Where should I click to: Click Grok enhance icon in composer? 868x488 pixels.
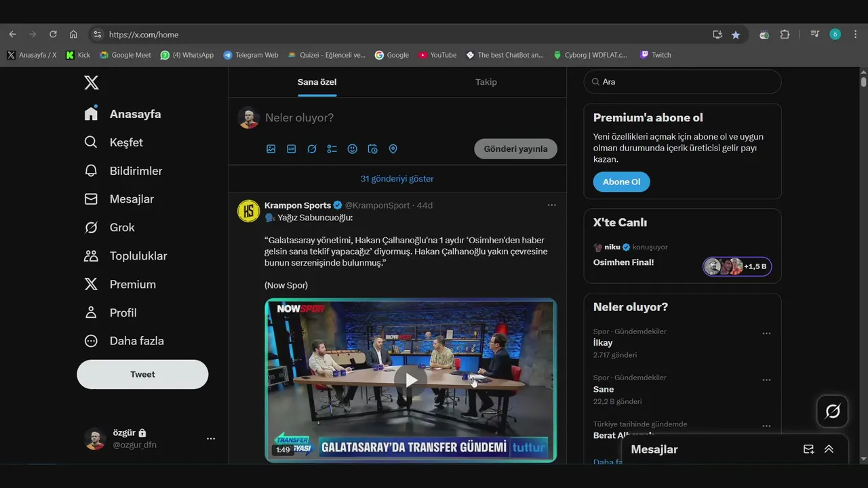[x=312, y=149]
